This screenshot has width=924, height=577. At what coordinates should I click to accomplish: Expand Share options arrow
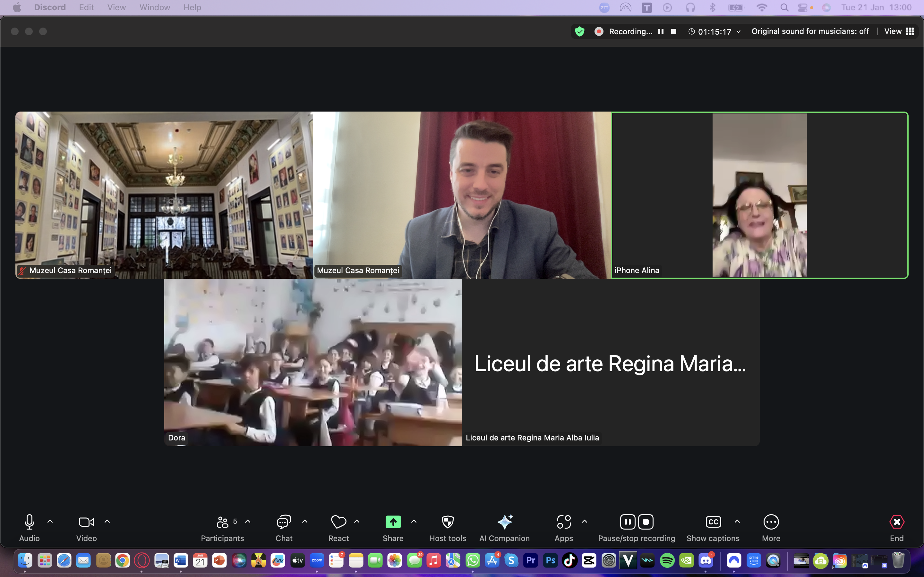tap(414, 521)
